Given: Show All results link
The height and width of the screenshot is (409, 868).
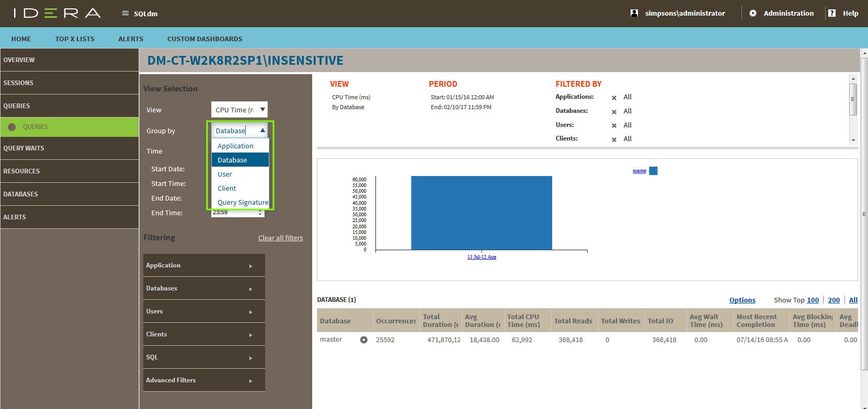Looking at the screenshot, I should click(x=853, y=300).
